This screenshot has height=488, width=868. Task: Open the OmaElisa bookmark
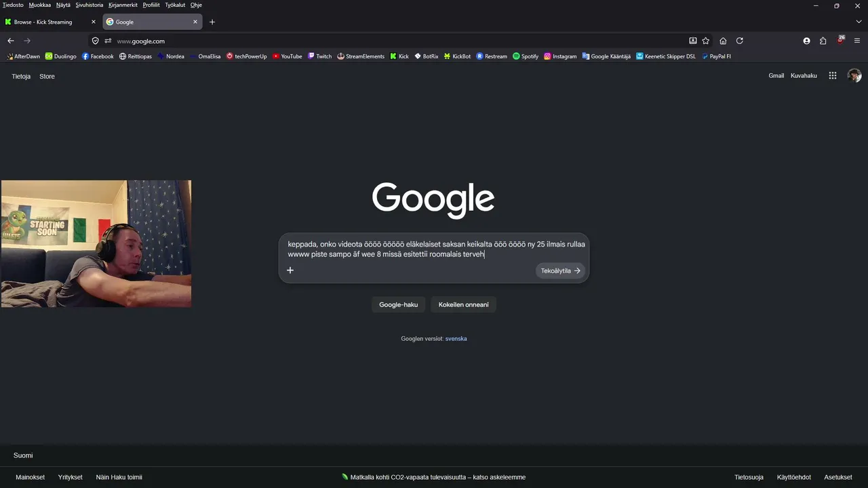205,56
